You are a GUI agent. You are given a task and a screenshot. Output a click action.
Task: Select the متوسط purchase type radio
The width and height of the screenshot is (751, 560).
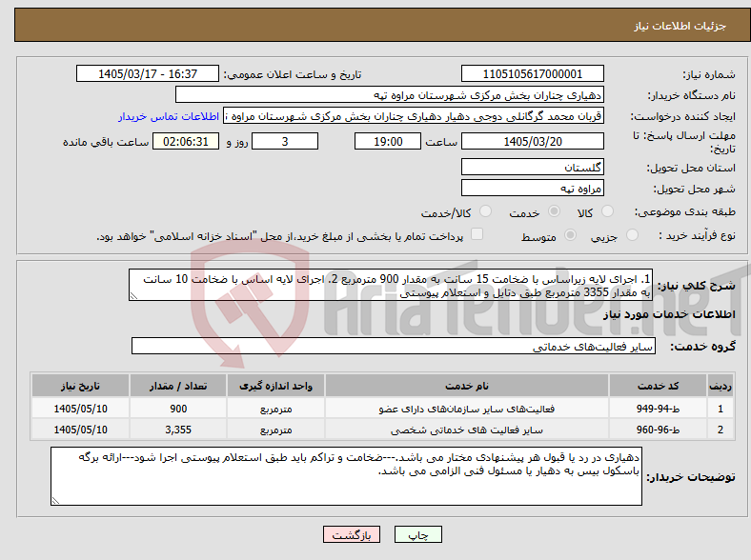coord(571,234)
